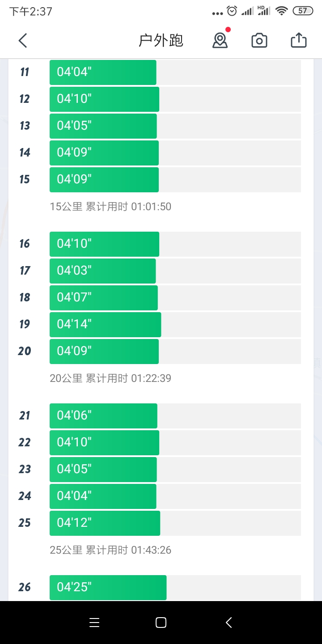Open the share icon in header
This screenshot has width=322, height=644.
pyautogui.click(x=298, y=41)
